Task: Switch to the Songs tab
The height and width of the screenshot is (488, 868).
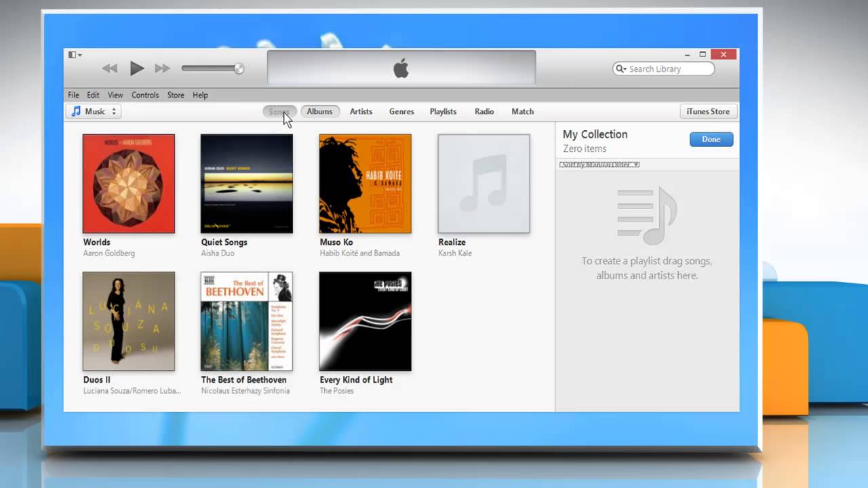Action: pos(279,111)
